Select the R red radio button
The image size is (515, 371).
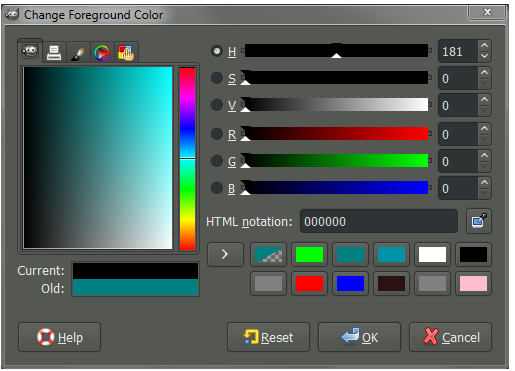(x=217, y=134)
